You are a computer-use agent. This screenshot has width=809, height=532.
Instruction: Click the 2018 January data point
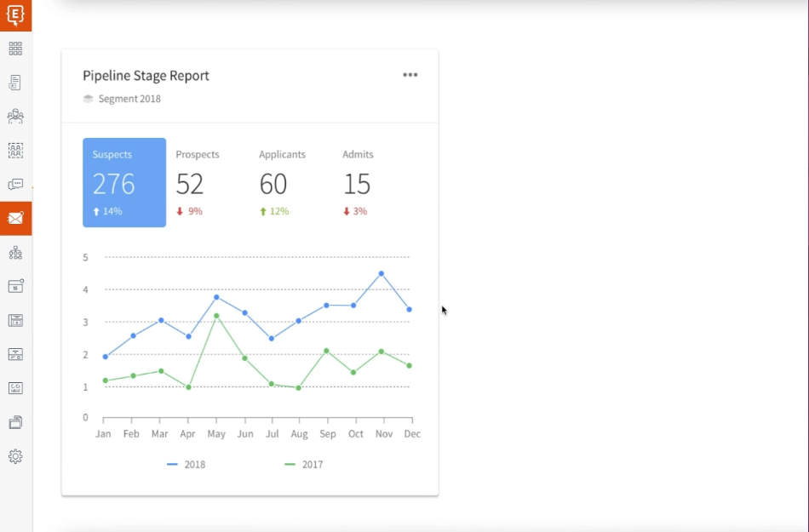(106, 357)
